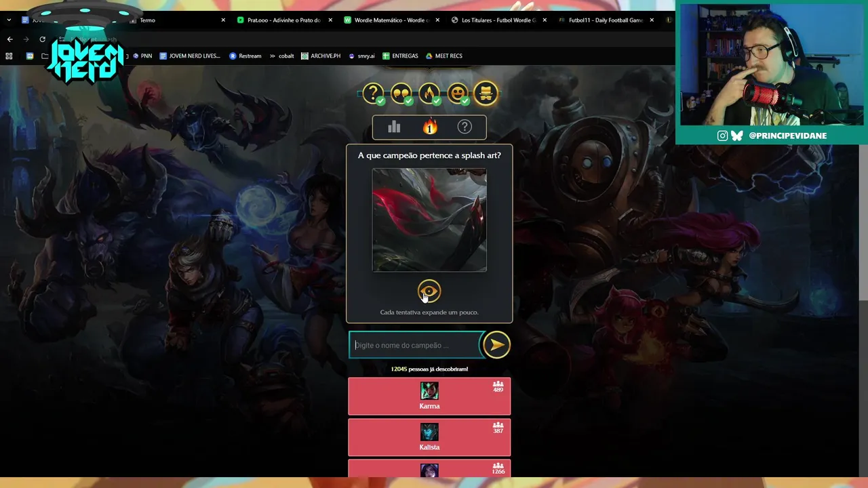The width and height of the screenshot is (868, 488).
Task: Click the streak flame counter icon
Action: coord(430,127)
